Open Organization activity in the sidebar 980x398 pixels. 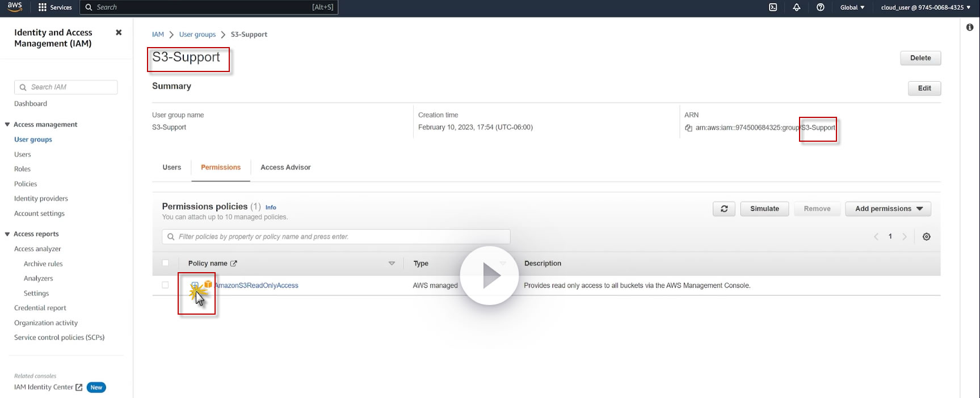pyautogui.click(x=46, y=323)
